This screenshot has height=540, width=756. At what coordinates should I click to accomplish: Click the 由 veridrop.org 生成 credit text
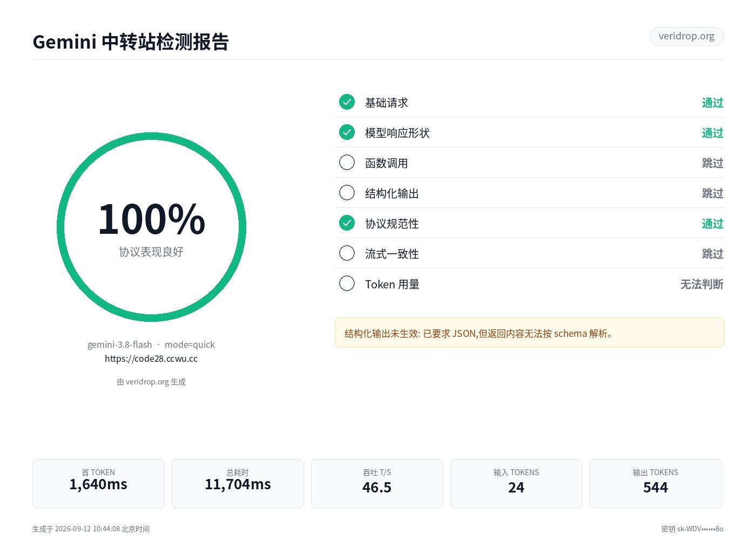tap(151, 382)
